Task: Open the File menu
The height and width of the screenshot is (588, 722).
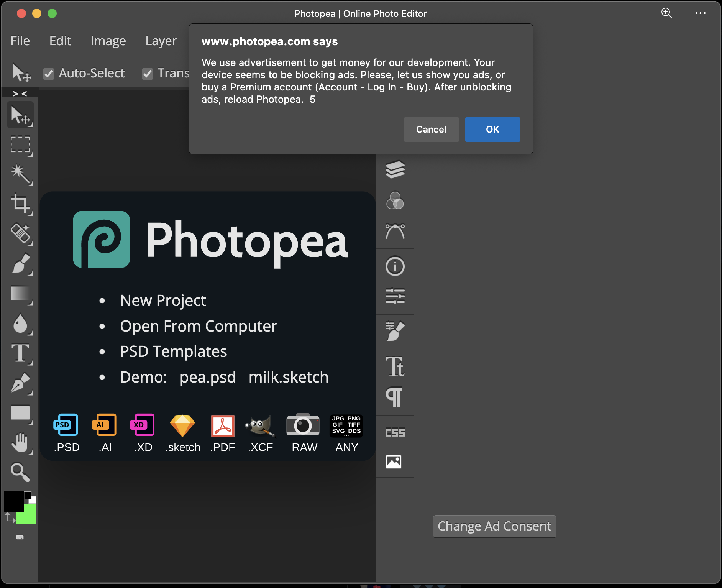Action: (20, 41)
